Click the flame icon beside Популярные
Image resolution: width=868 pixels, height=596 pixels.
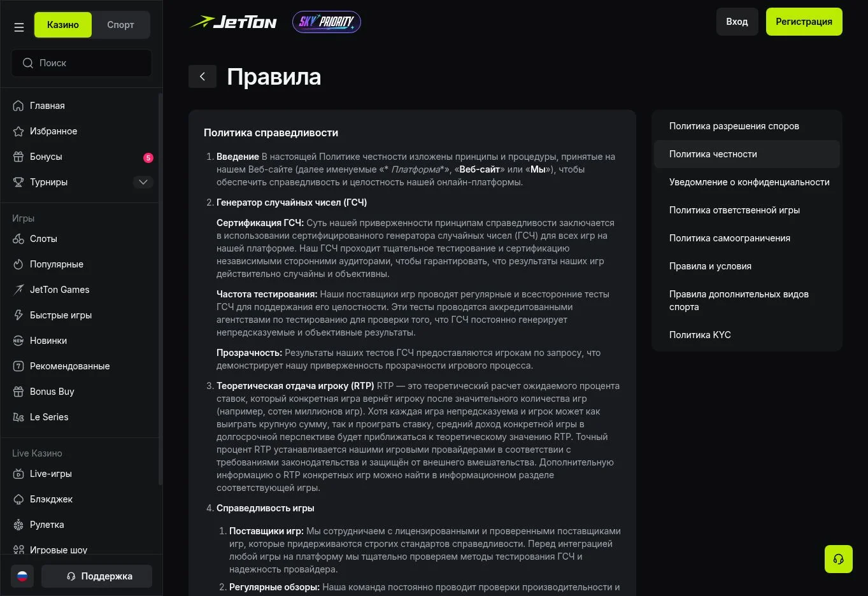click(x=18, y=264)
